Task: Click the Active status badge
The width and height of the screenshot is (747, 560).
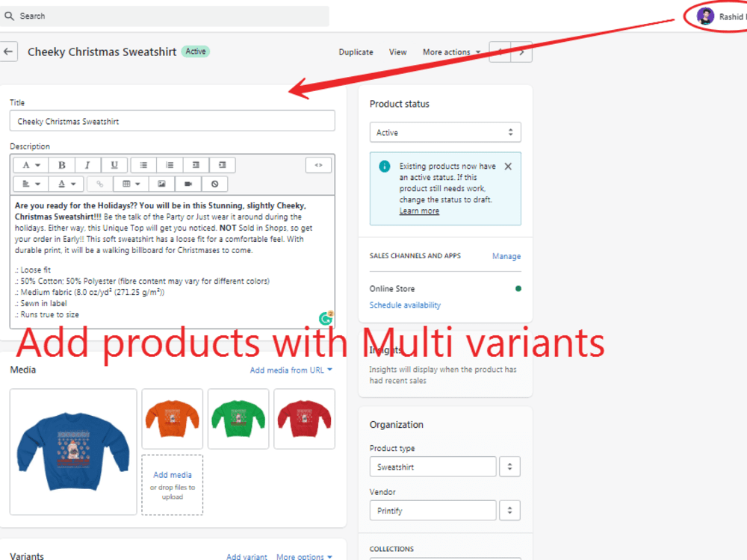Action: [x=196, y=52]
